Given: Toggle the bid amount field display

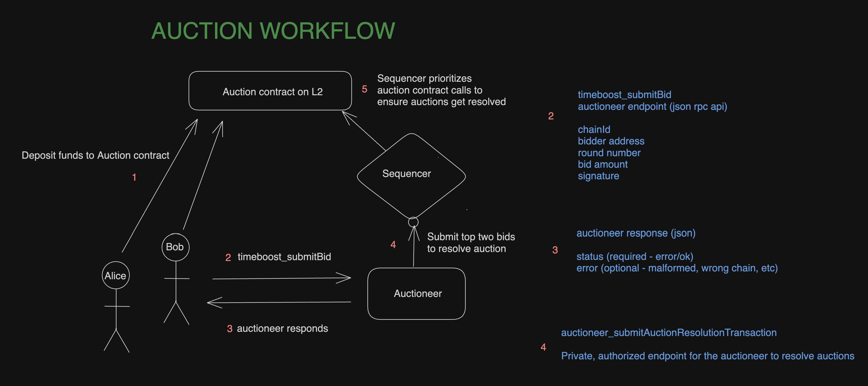Looking at the screenshot, I should click(601, 172).
